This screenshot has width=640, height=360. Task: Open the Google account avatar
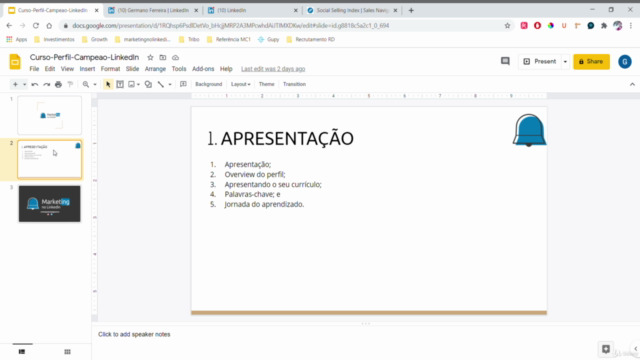click(x=624, y=62)
